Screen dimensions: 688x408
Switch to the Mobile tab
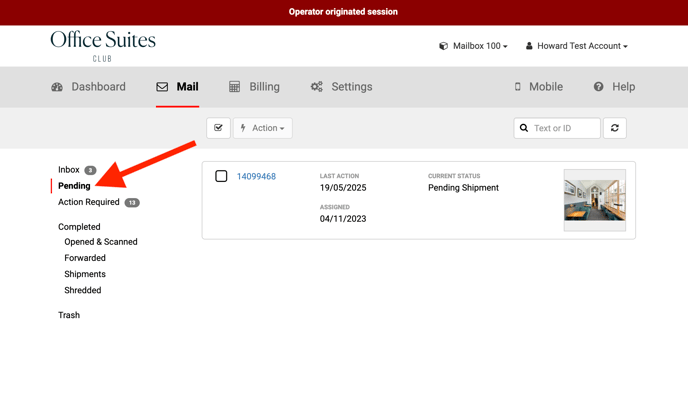click(x=538, y=87)
